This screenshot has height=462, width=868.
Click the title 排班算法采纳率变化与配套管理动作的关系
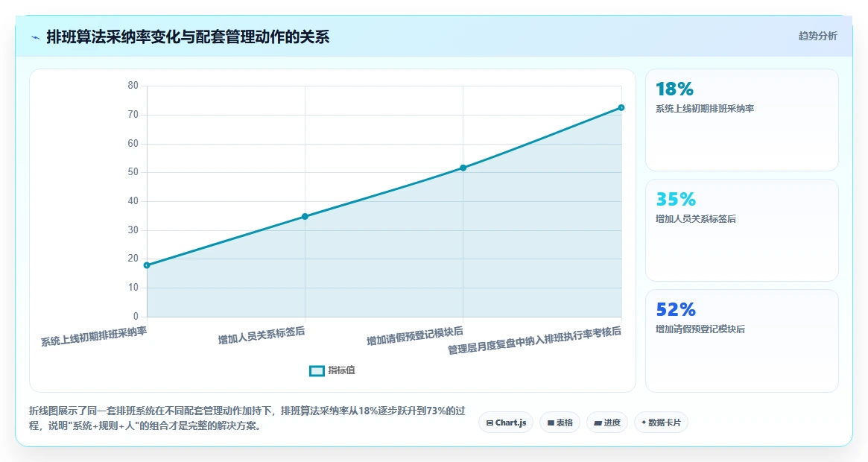[x=189, y=37]
